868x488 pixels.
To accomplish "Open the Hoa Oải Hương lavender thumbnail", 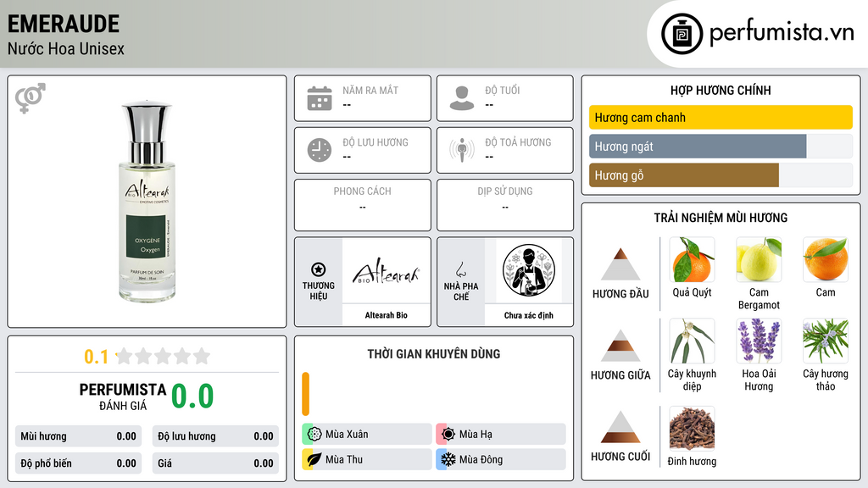I will point(759,341).
